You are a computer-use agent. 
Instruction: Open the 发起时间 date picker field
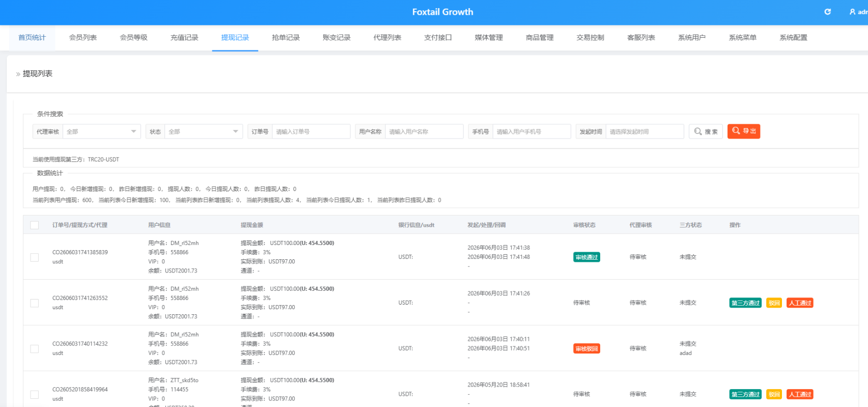(x=645, y=131)
